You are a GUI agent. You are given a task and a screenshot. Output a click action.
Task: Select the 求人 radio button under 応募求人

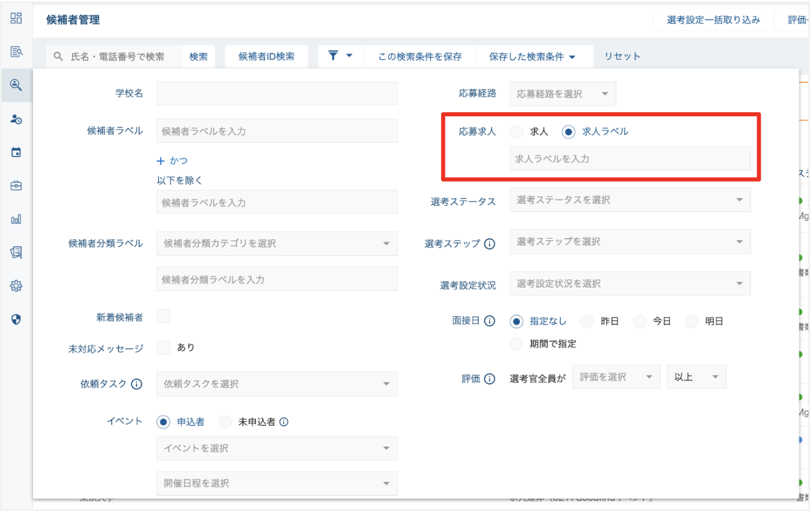coord(517,131)
